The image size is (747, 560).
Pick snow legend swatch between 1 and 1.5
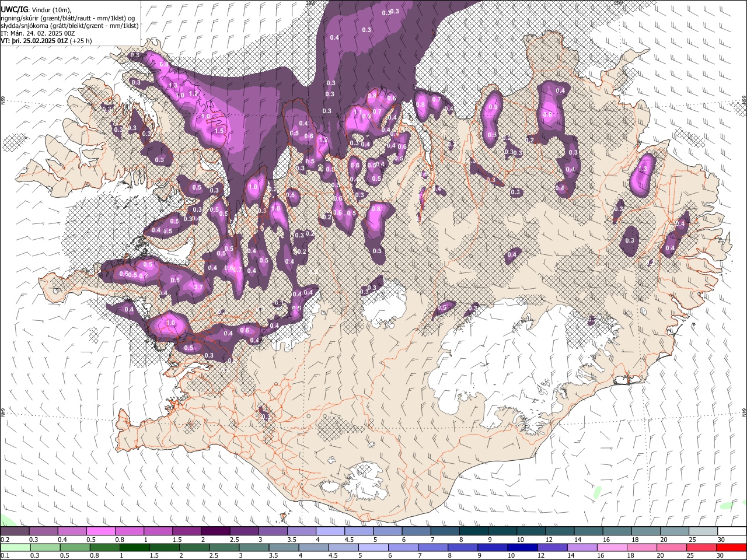click(x=158, y=531)
